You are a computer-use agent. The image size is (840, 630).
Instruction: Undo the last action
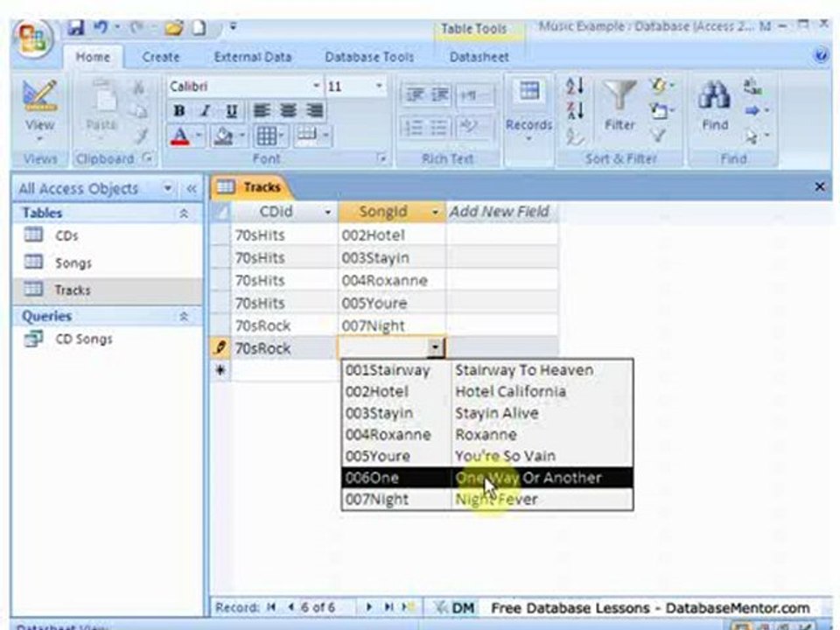(100, 27)
